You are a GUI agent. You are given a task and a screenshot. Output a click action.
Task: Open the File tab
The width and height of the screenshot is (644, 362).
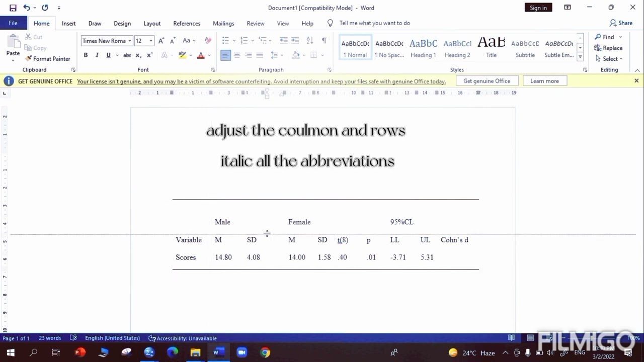(x=13, y=23)
